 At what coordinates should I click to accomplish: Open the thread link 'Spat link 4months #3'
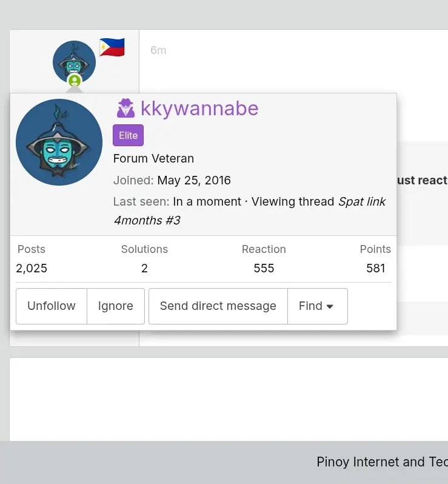coord(250,211)
